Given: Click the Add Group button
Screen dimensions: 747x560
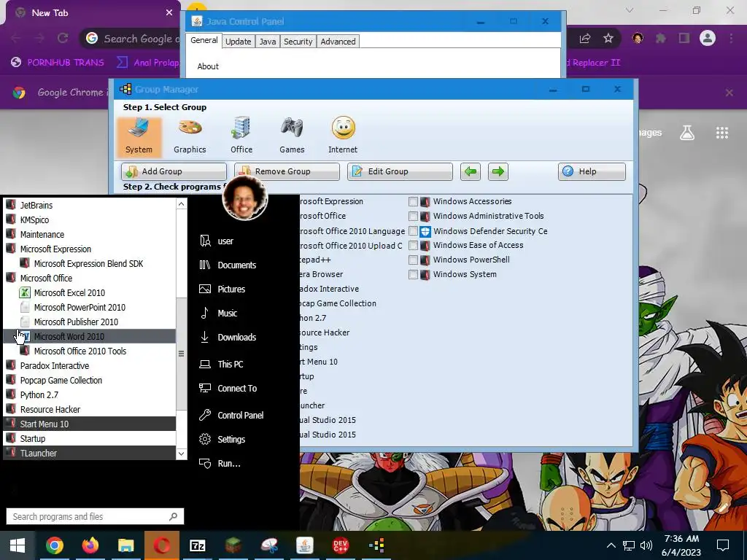Looking at the screenshot, I should click(x=174, y=171).
